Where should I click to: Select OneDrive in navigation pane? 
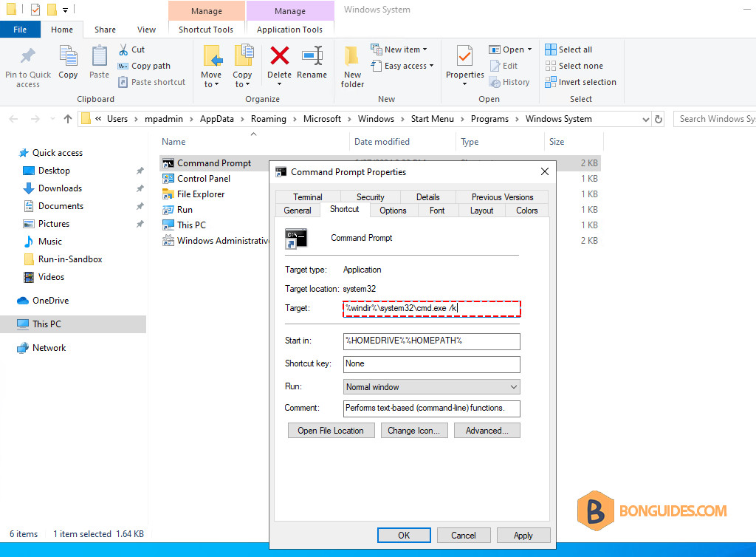(x=51, y=301)
